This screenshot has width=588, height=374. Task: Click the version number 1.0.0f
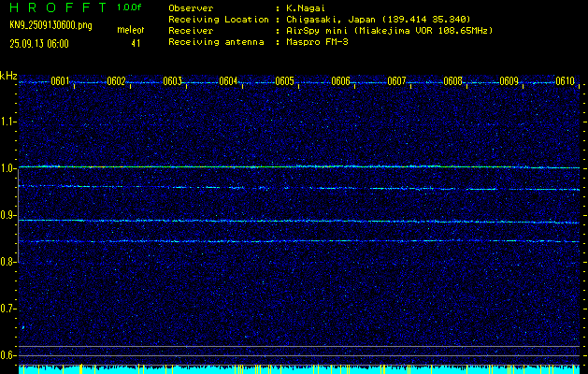click(x=129, y=7)
